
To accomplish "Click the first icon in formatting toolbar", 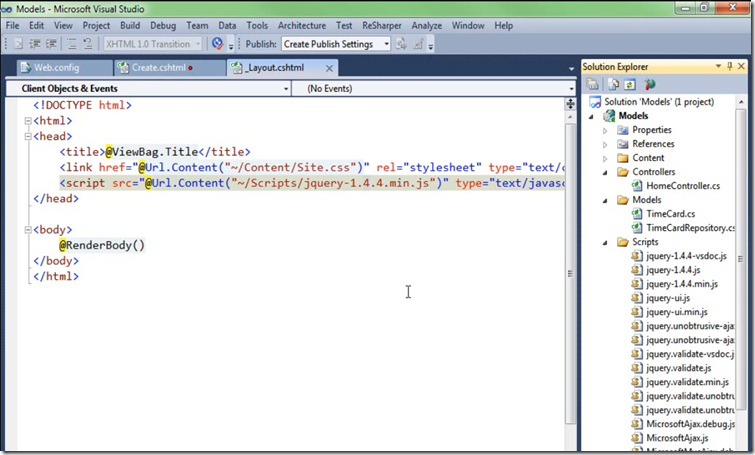I will point(18,44).
